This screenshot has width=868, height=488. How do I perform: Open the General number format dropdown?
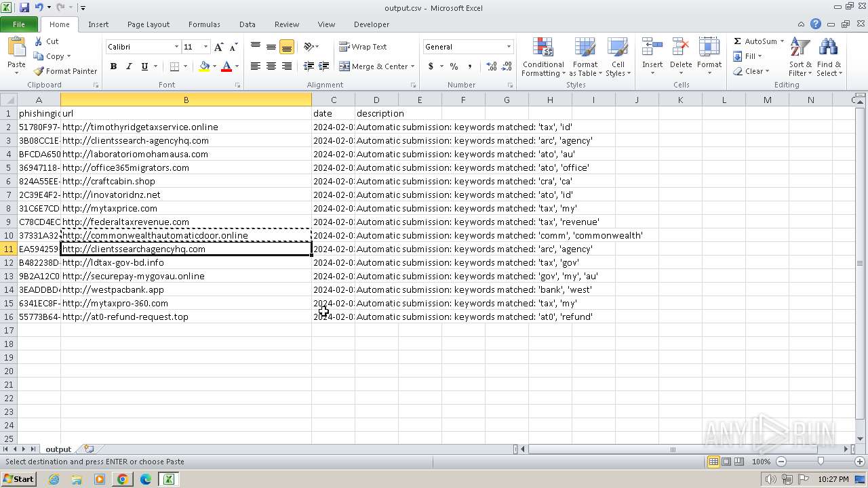coord(509,47)
